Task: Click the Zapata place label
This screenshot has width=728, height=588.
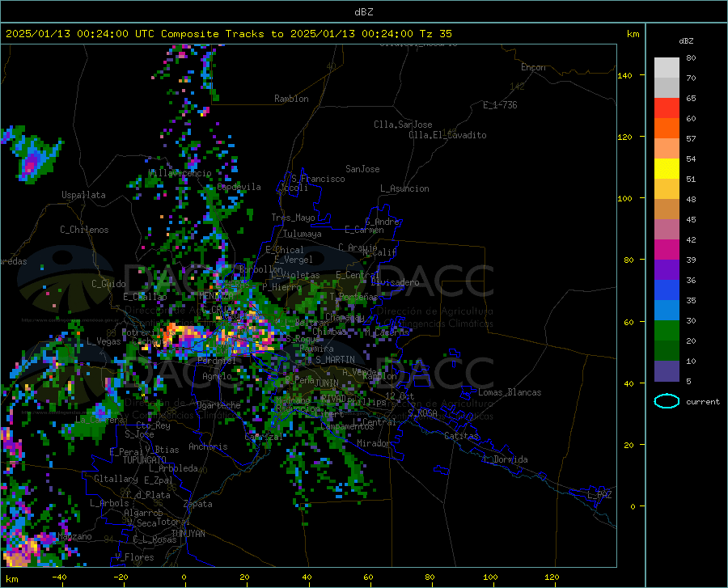Action: [198, 504]
